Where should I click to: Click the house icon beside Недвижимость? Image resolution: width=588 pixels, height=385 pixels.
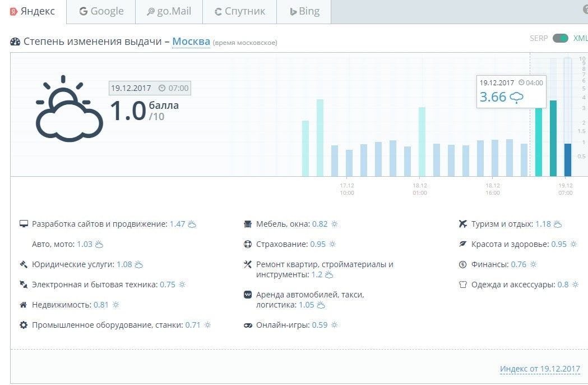(24, 305)
